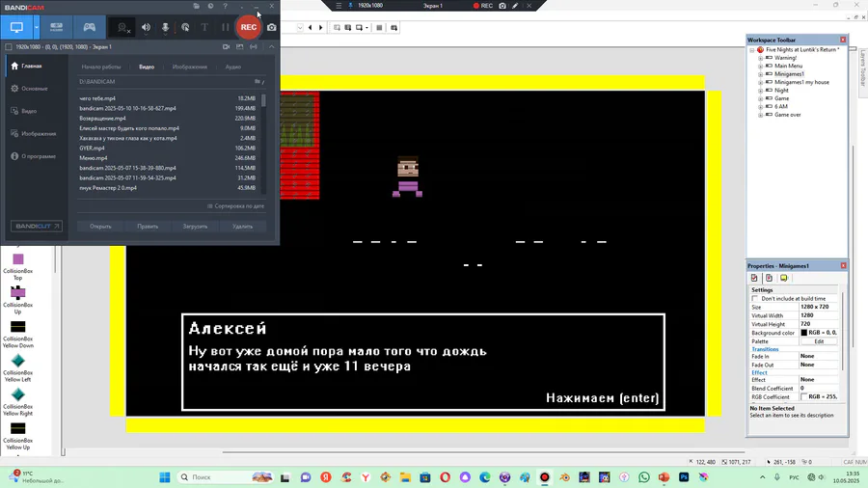The image size is (868, 488).
Task: Open screen mode dropdown arrow
Action: pos(37,27)
